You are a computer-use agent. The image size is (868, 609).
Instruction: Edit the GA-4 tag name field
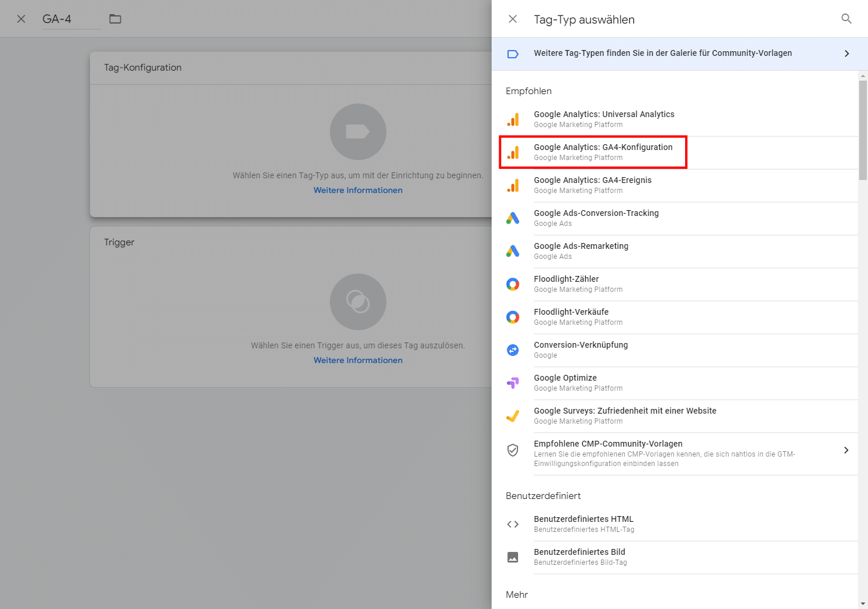71,19
